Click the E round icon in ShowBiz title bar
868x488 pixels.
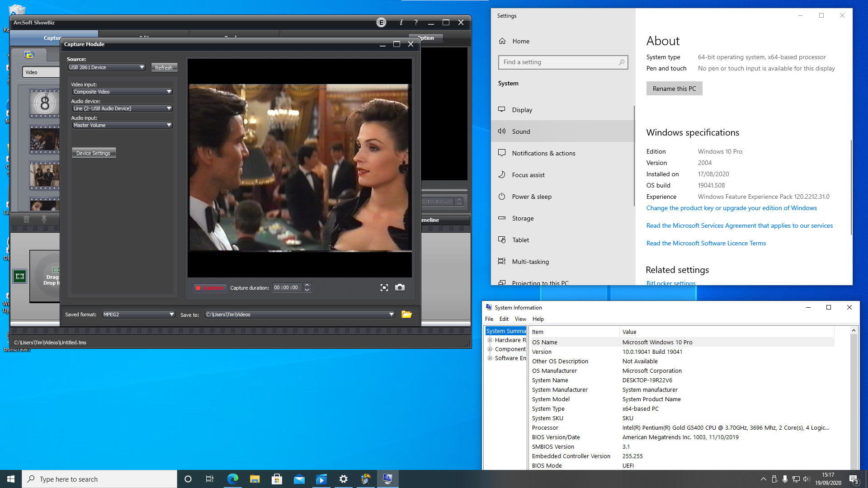[x=382, y=23]
